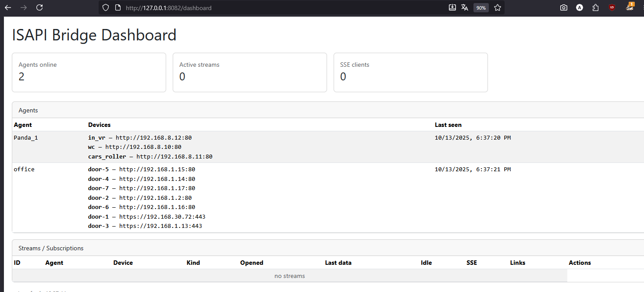The height and width of the screenshot is (292, 644).
Task: Click the office agent name
Action: (x=24, y=169)
